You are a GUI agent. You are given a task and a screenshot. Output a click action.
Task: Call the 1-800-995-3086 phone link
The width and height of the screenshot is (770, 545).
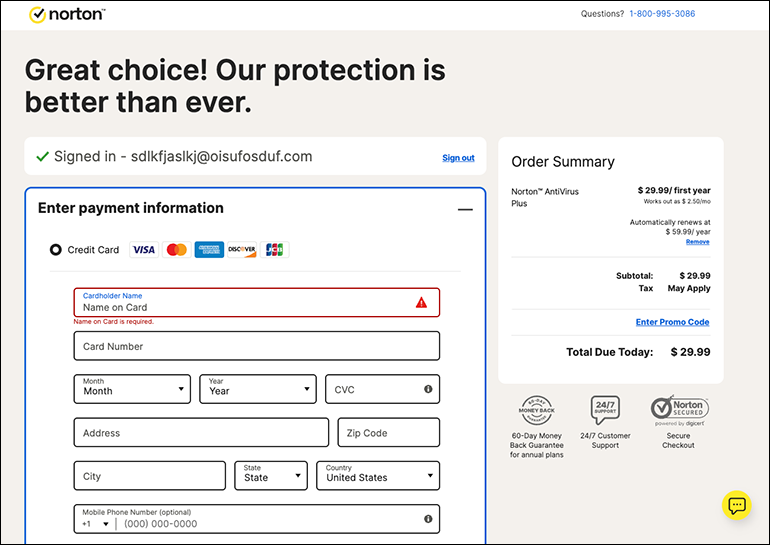click(662, 14)
